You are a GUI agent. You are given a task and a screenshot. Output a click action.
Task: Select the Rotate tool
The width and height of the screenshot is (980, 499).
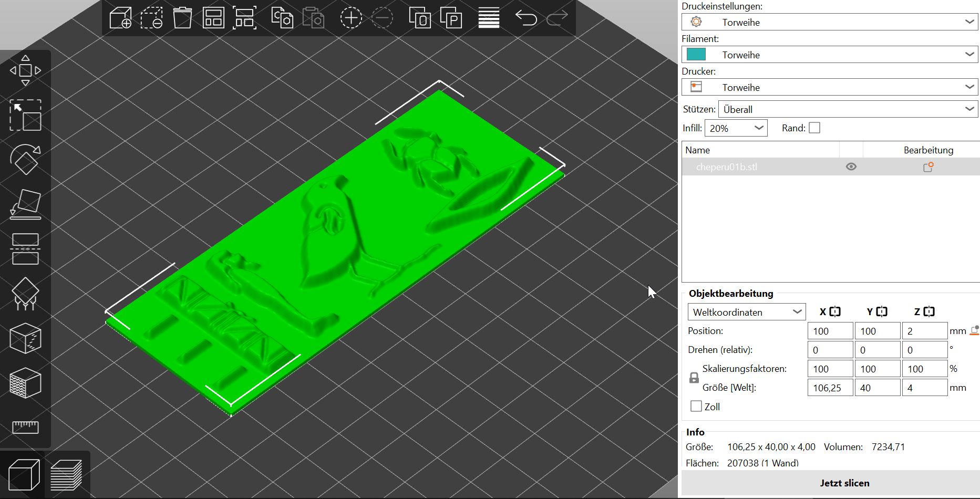point(25,159)
